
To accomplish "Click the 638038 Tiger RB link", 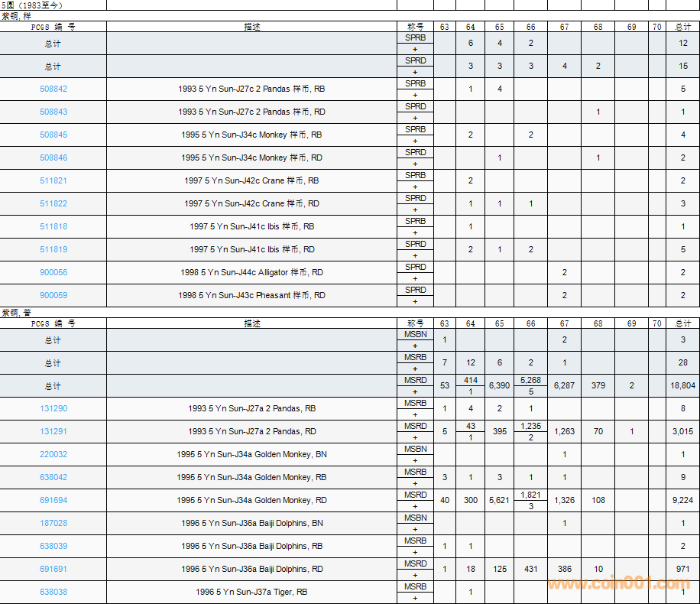I will click(53, 593).
